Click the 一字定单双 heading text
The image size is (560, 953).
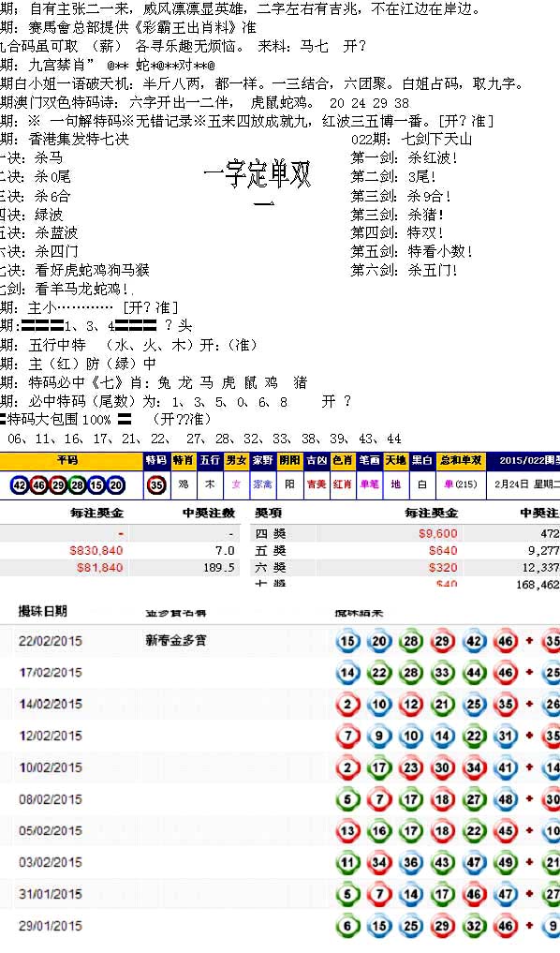pyautogui.click(x=258, y=174)
